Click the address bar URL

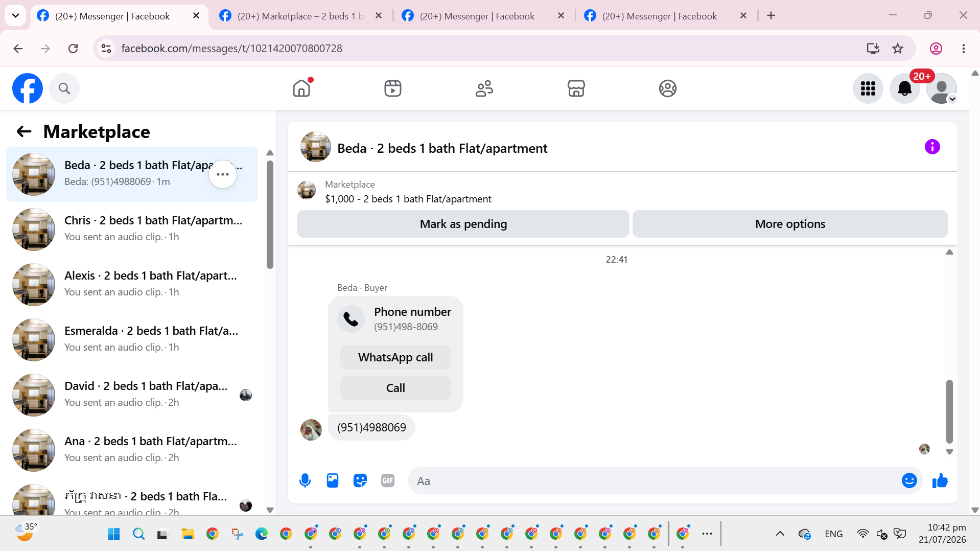tap(231, 49)
